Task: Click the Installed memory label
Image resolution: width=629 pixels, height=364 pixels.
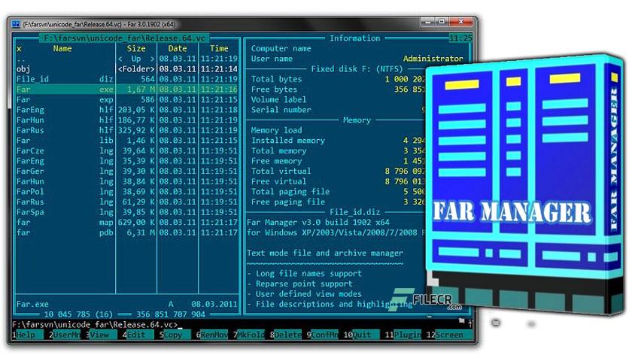Action: 288,141
